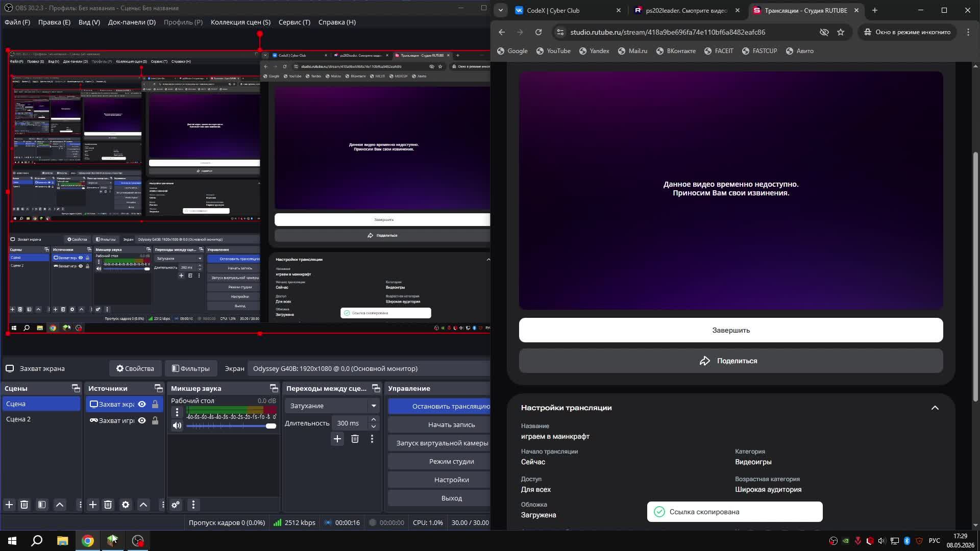The width and height of the screenshot is (980, 551).
Task: Open Док-панели menu in OBS
Action: click(132, 22)
